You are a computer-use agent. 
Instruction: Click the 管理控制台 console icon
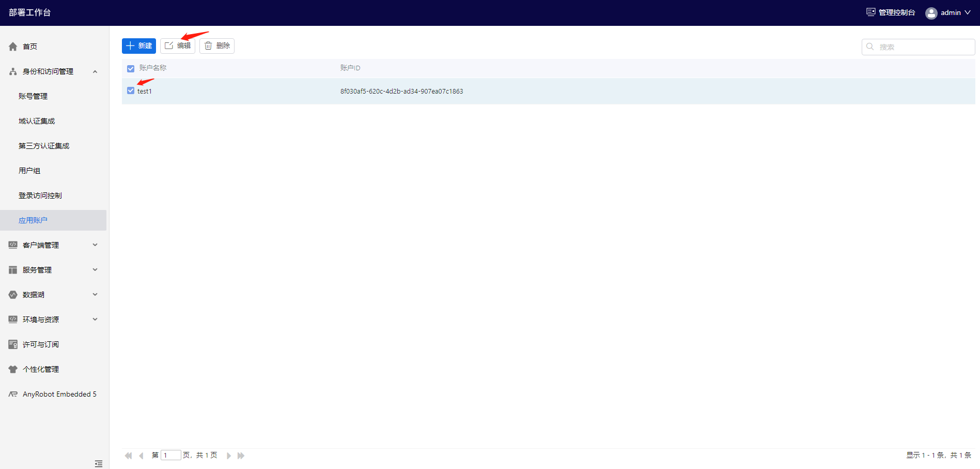tap(871, 12)
